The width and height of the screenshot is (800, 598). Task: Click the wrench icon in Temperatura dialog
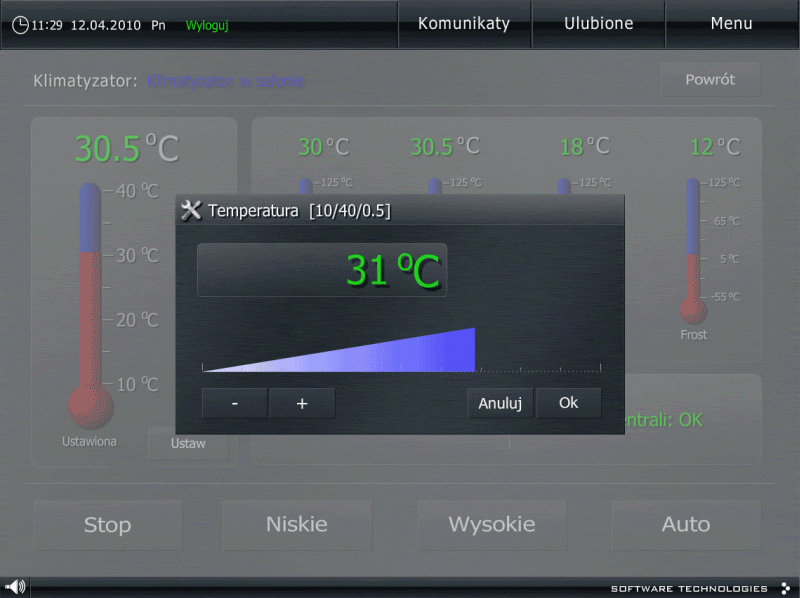pyautogui.click(x=191, y=210)
